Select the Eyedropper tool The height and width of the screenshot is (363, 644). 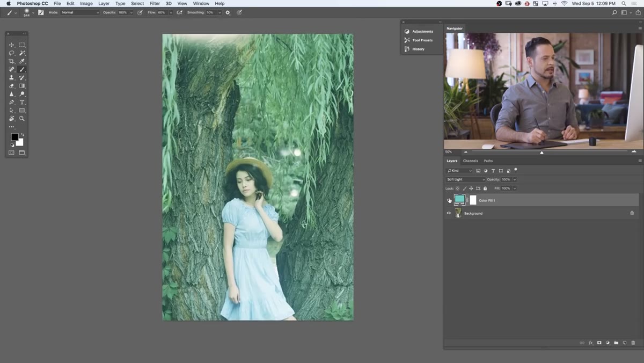22,61
